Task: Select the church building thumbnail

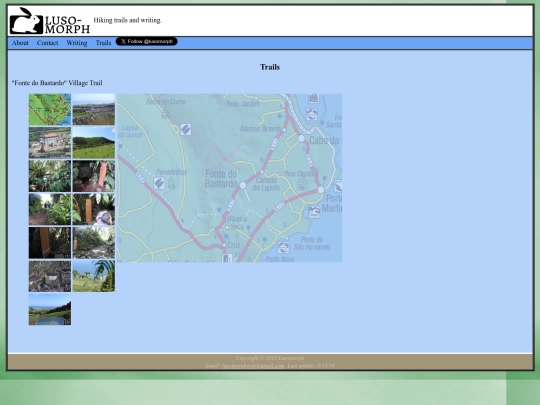Action: 50,143
